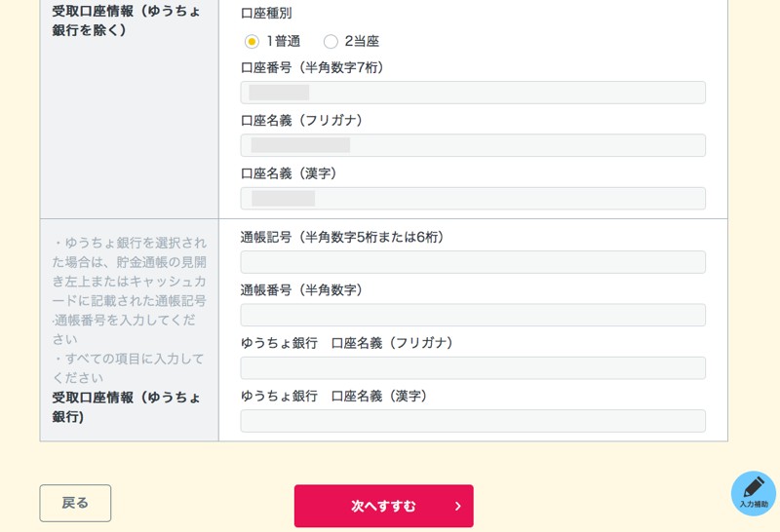780x532 pixels.
Task: Focus the ゆうちょ銀行 口座名義(漢字) field
Action: 473,420
